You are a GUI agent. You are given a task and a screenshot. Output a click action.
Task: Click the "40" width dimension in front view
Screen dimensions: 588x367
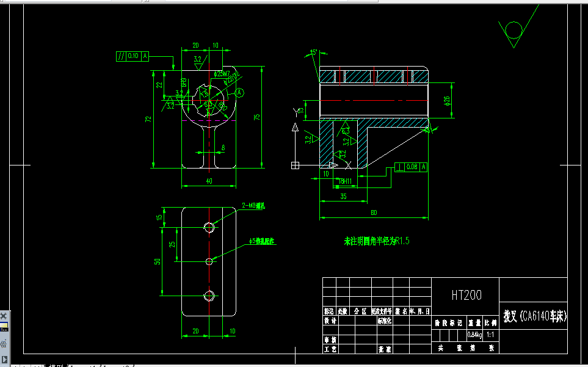(209, 181)
